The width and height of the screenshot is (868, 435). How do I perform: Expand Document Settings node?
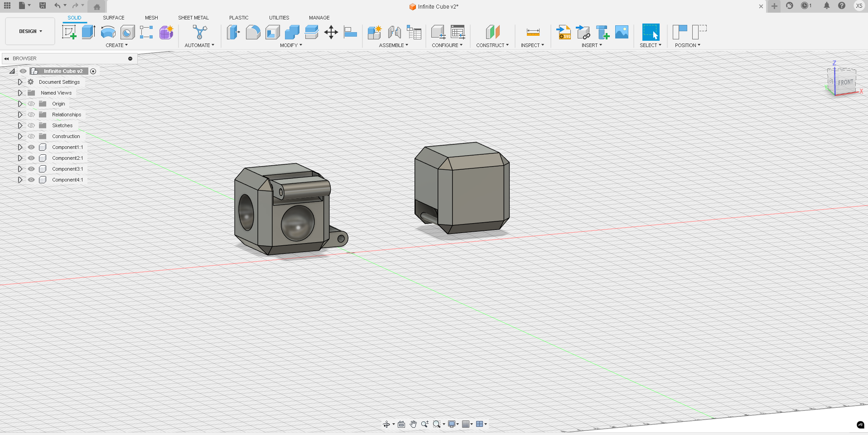(x=20, y=82)
